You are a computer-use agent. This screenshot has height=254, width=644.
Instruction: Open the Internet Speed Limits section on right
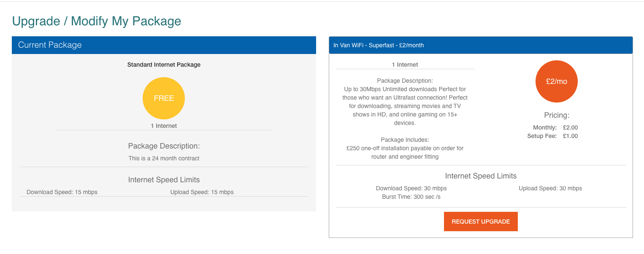480,176
